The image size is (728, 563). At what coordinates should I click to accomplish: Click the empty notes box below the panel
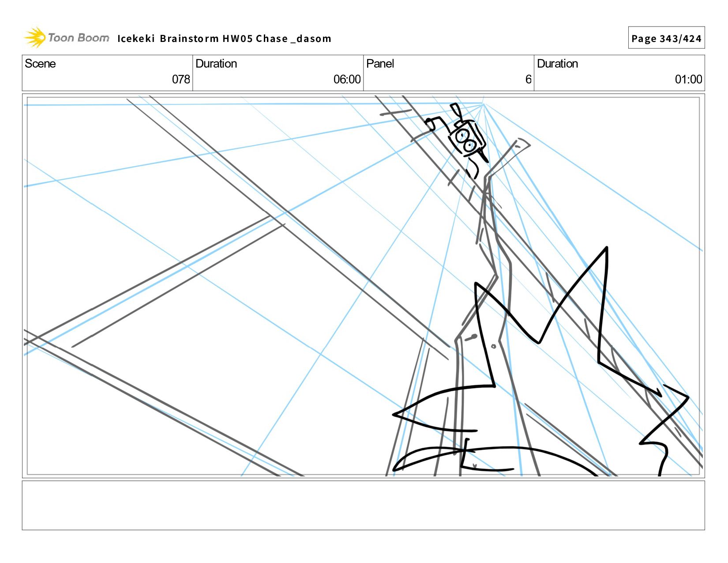(363, 505)
